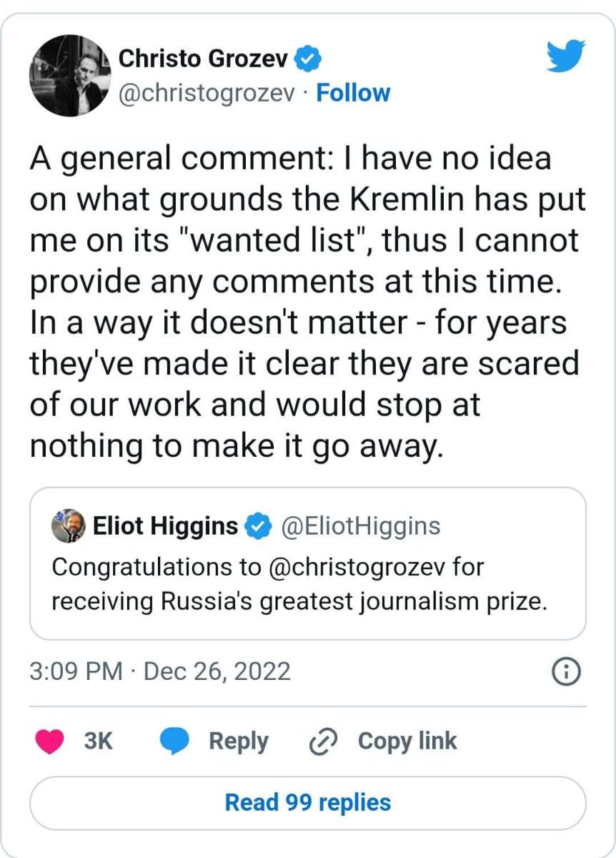Click the Read 99 replies button
This screenshot has height=858, width=616.
coord(308,802)
